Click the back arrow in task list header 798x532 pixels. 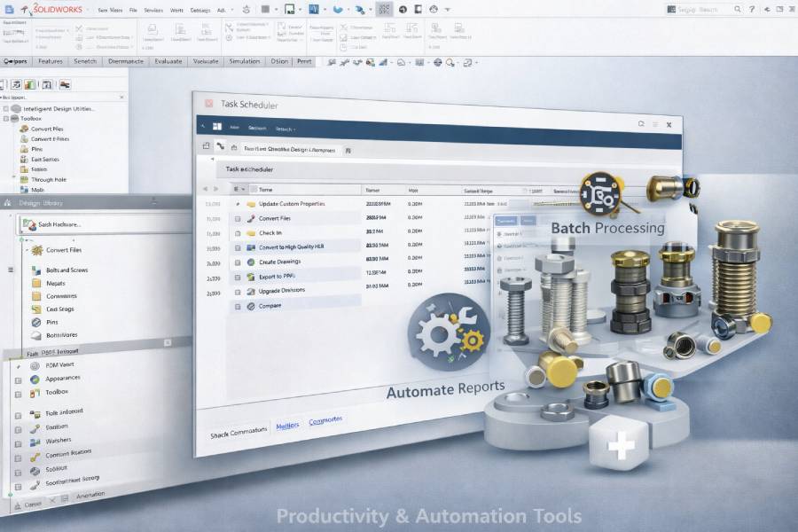click(x=206, y=189)
